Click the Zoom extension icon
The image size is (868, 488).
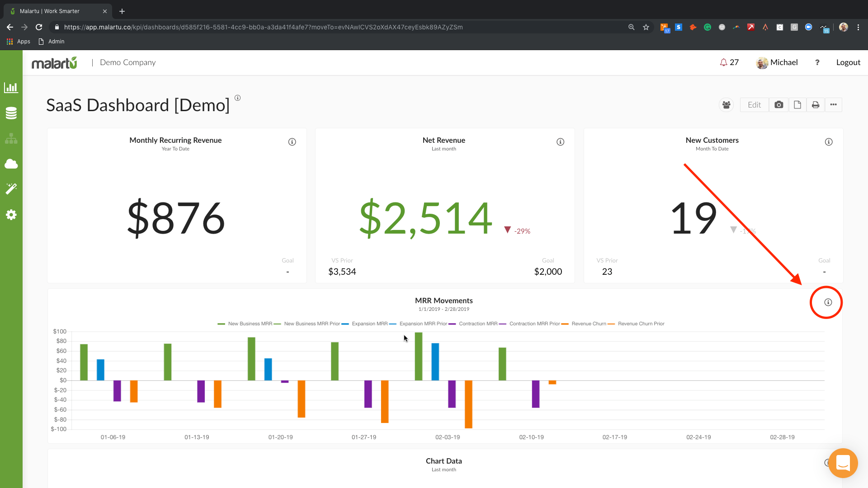click(809, 27)
